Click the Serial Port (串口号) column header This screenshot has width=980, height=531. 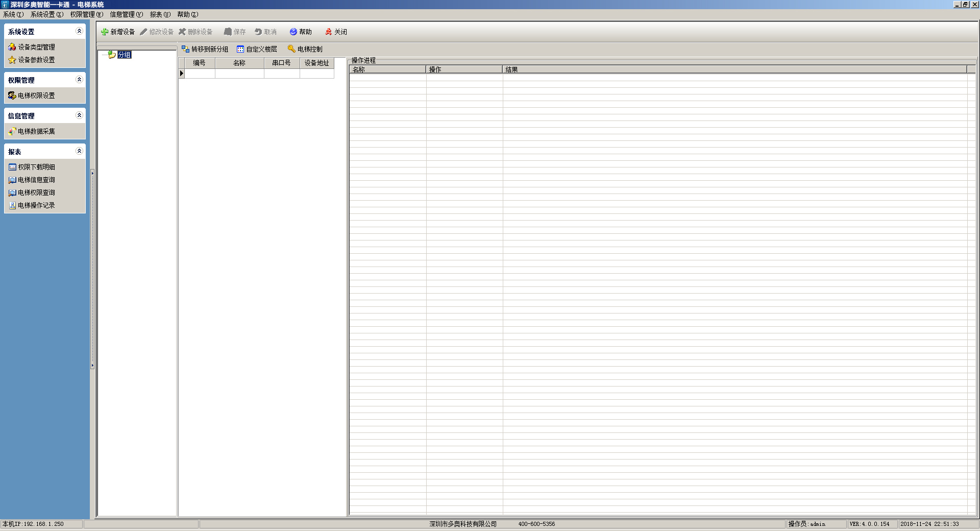pos(281,63)
